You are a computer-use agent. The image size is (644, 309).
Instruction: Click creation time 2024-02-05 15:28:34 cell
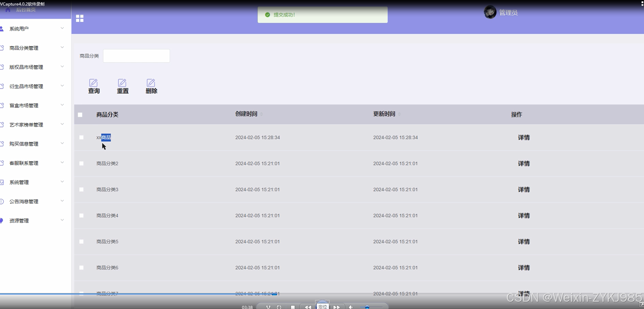(257, 138)
